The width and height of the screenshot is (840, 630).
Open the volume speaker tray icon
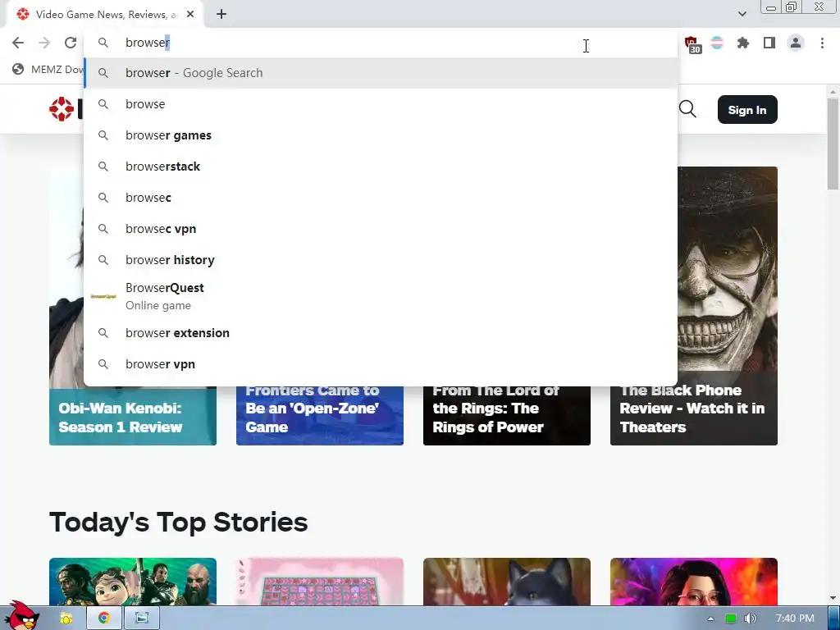click(751, 619)
